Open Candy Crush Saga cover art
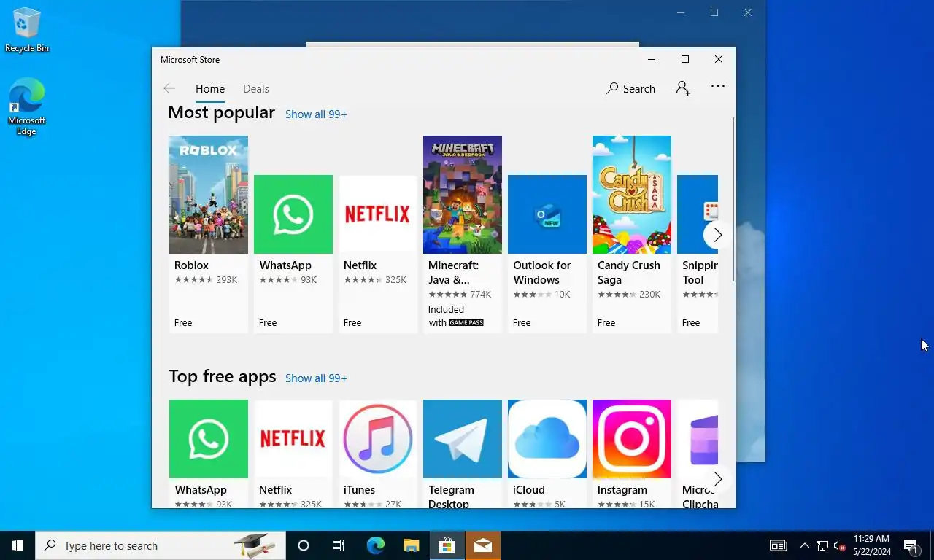 point(632,195)
